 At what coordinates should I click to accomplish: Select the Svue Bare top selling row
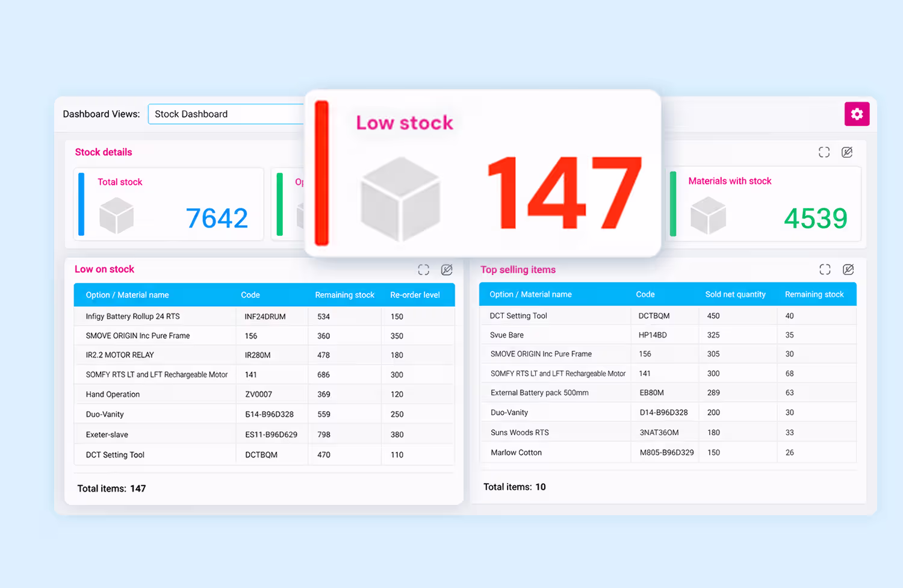[668, 335]
